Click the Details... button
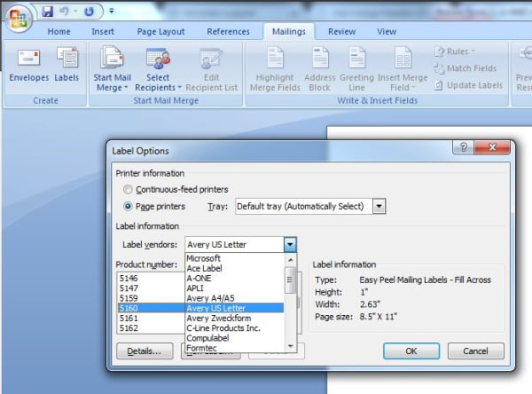This screenshot has width=532, height=394. (144, 351)
